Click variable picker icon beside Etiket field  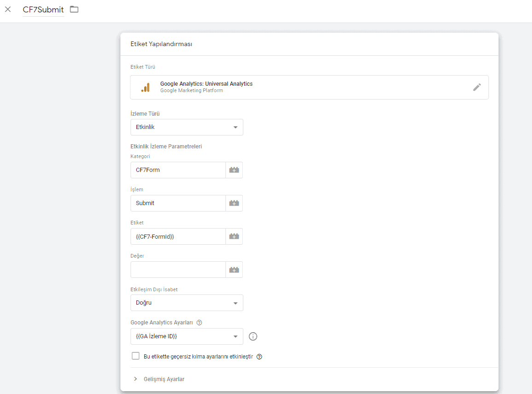point(234,236)
